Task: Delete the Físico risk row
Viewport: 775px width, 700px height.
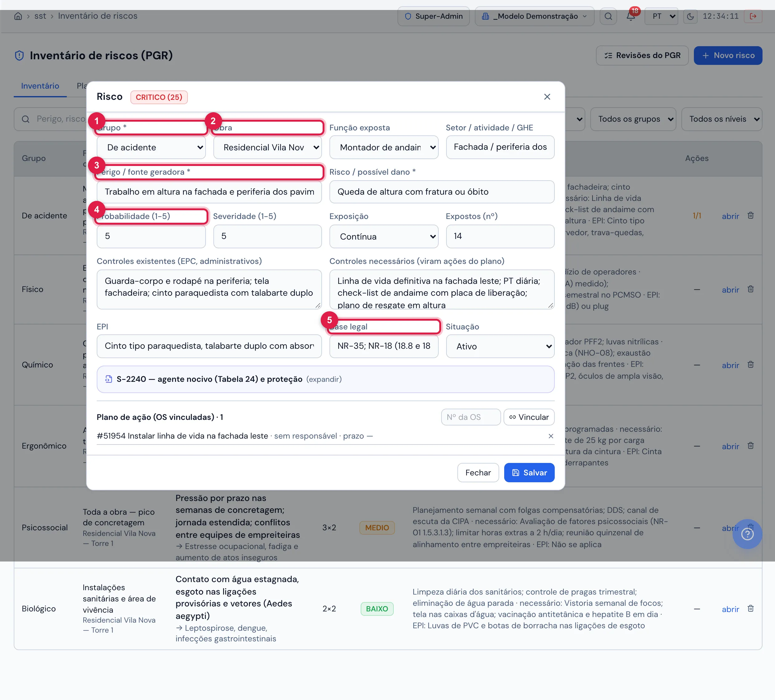Action: 750,289
